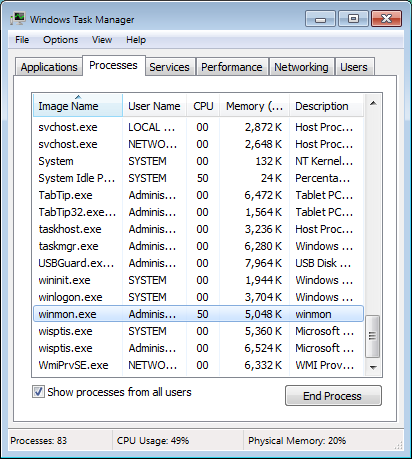Select the USBGuard.exe process row

pyautogui.click(x=198, y=263)
